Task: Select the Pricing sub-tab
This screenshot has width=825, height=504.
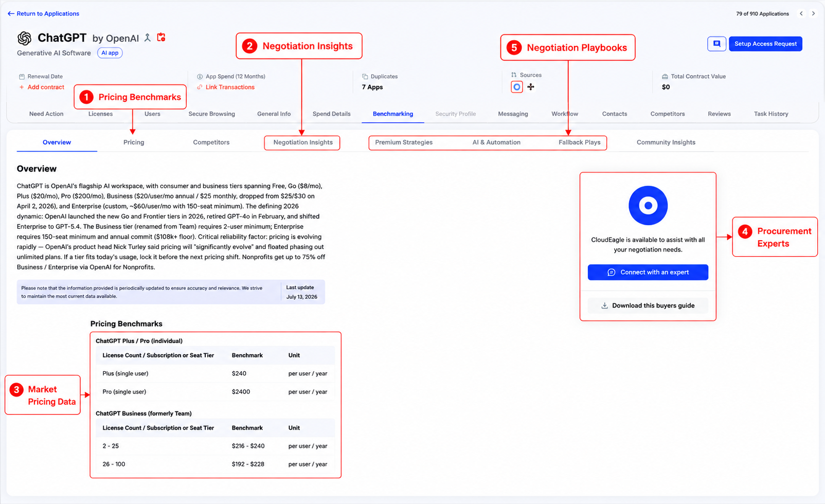Action: coord(134,142)
